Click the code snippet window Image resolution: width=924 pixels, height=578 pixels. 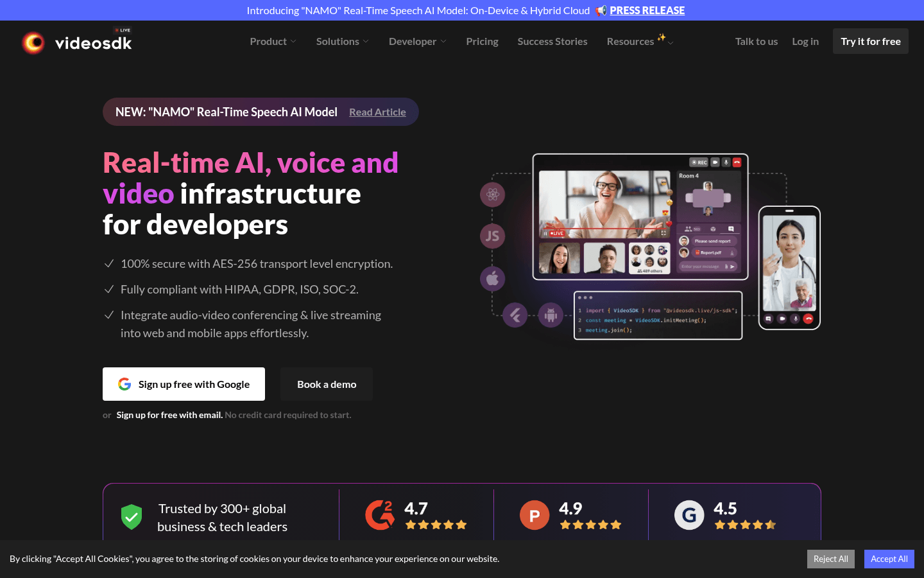point(658,315)
